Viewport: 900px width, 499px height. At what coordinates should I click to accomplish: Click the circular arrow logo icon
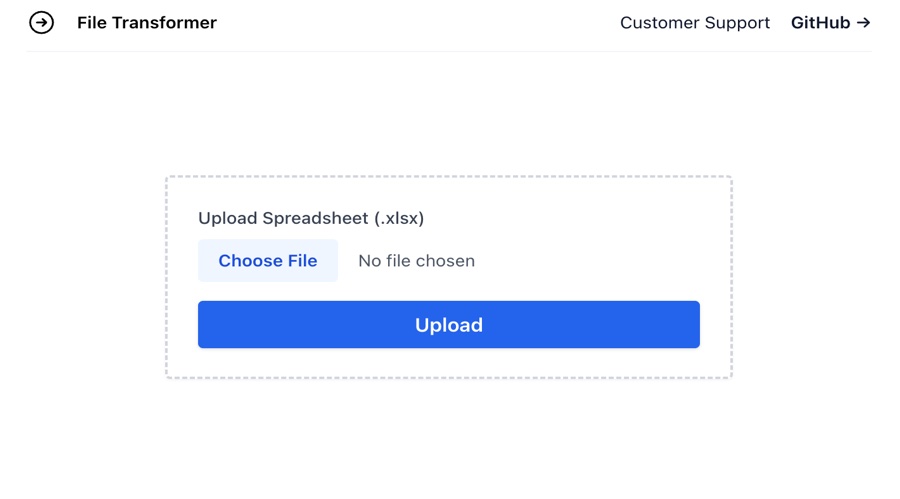click(41, 22)
